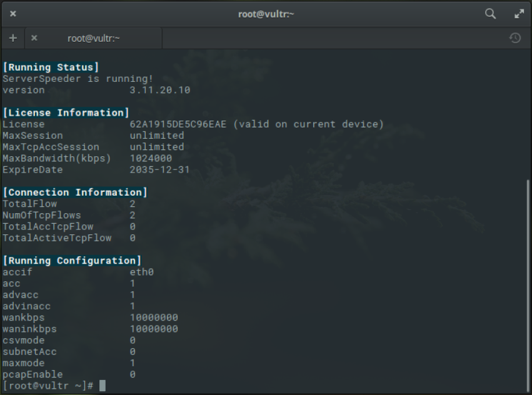Click the window title root@vultr:~
The height and width of the screenshot is (395, 532).
266,14
